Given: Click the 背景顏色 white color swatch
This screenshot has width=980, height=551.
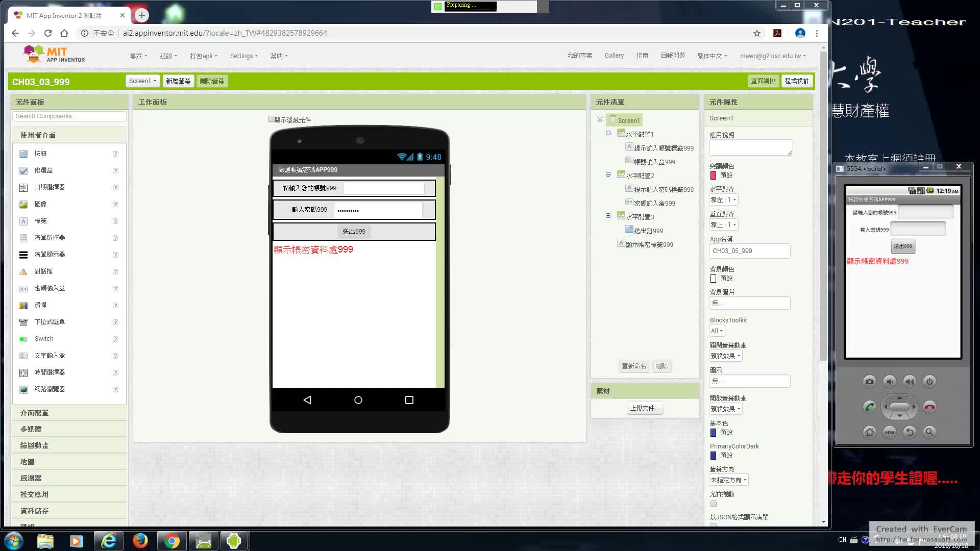Looking at the screenshot, I should coord(714,279).
